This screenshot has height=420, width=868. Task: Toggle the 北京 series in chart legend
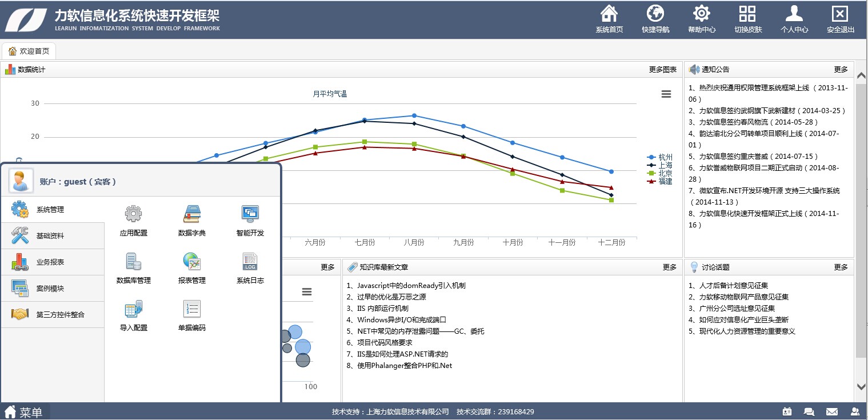[659, 173]
